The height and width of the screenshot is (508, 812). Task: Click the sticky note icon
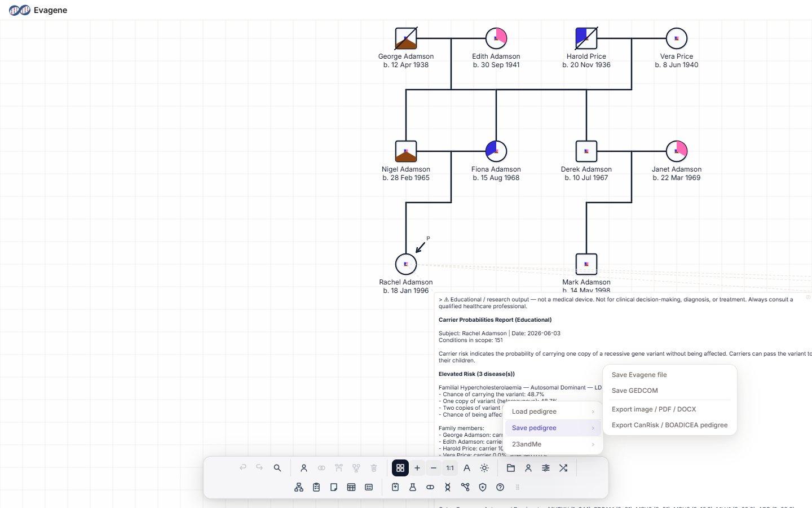[334, 487]
